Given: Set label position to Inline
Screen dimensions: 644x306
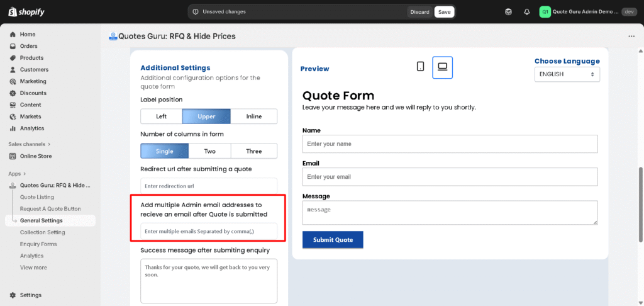Looking at the screenshot, I should point(254,116).
